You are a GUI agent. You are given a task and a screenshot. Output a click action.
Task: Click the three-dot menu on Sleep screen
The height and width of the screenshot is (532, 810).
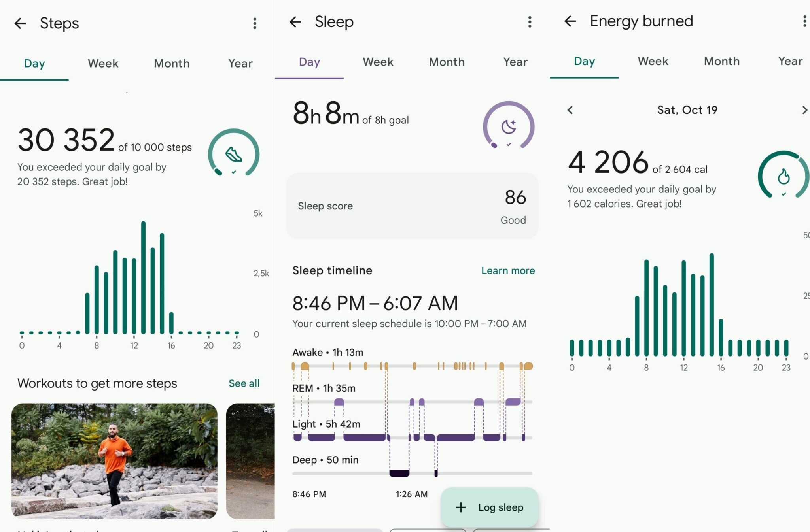coord(530,22)
